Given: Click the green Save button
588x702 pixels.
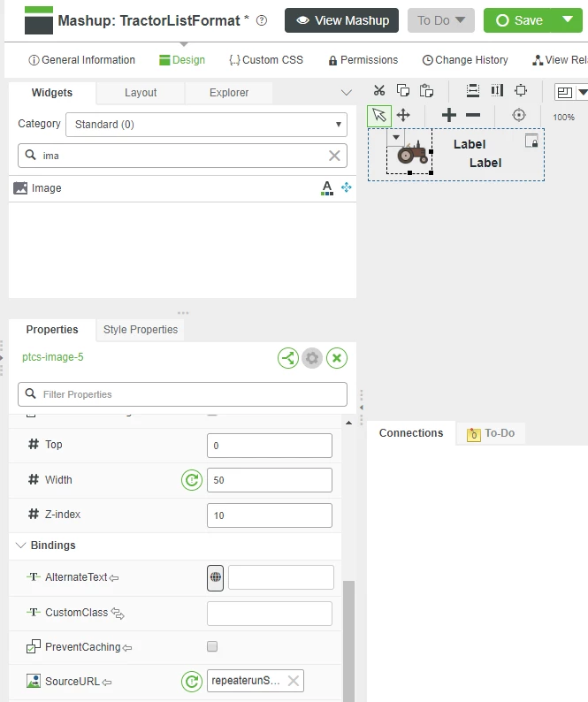Looking at the screenshot, I should click(x=518, y=20).
